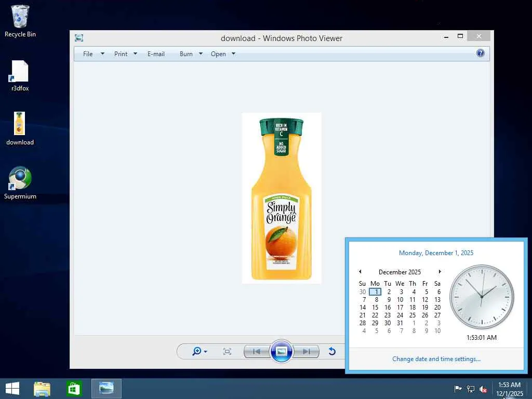The height and width of the screenshot is (399, 532).
Task: Open the Photo Viewer help icon
Action: pyautogui.click(x=480, y=53)
